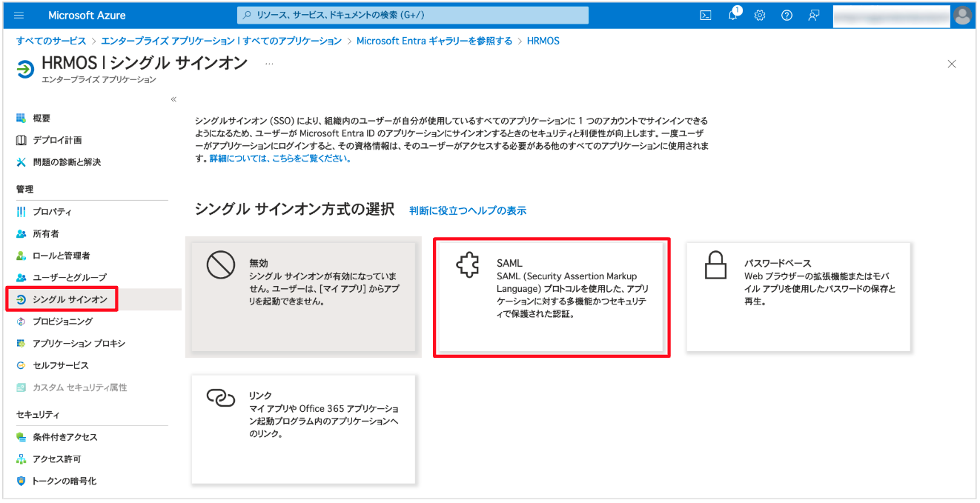Click 詳細については、こちらをご覧ください link

pos(280,159)
